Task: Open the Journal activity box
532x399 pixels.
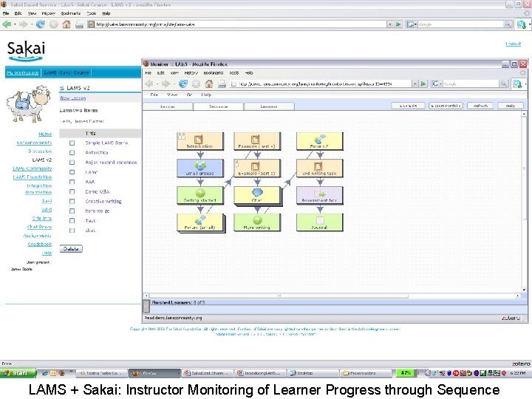Action: pos(320,222)
